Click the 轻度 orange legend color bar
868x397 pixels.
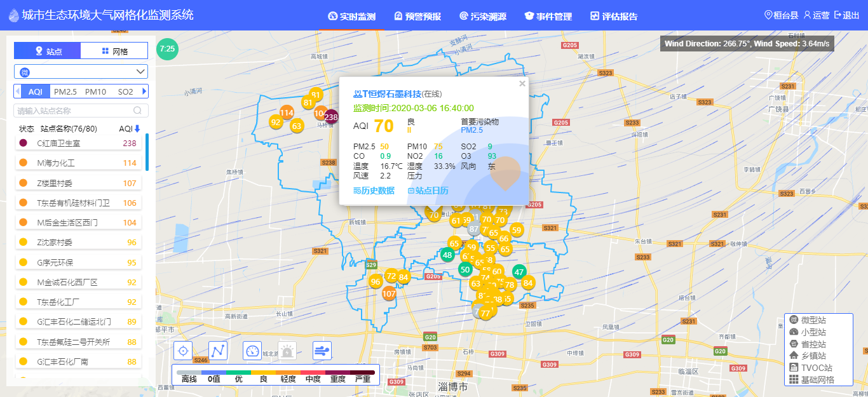[x=288, y=372]
